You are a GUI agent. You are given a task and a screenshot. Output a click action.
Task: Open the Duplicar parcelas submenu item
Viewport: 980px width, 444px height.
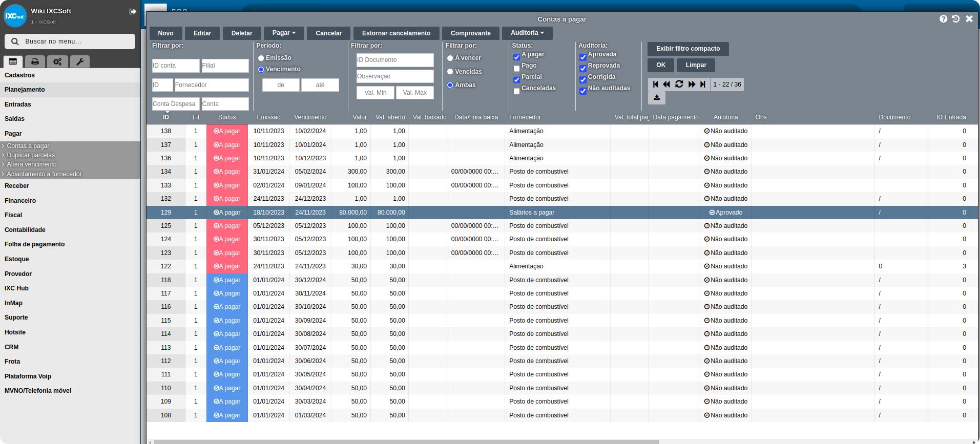pyautogui.click(x=31, y=155)
